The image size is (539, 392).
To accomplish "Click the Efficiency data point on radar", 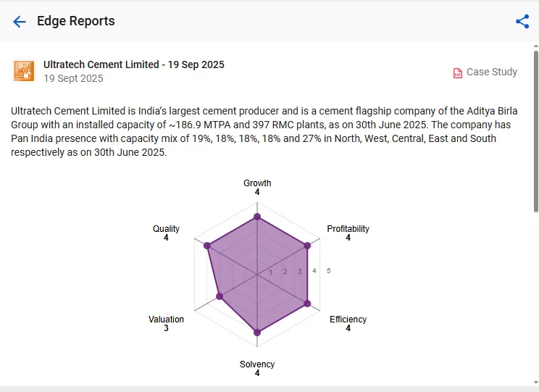I will (308, 304).
